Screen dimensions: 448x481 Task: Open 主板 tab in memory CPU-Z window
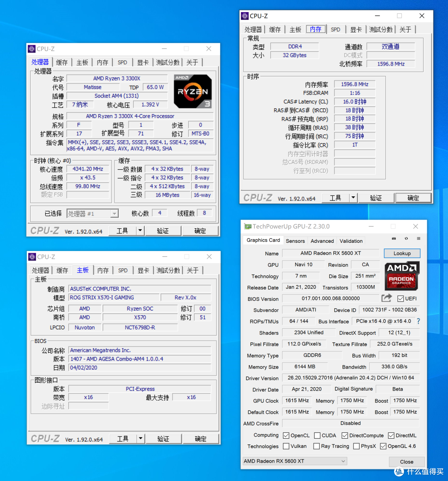(x=295, y=29)
